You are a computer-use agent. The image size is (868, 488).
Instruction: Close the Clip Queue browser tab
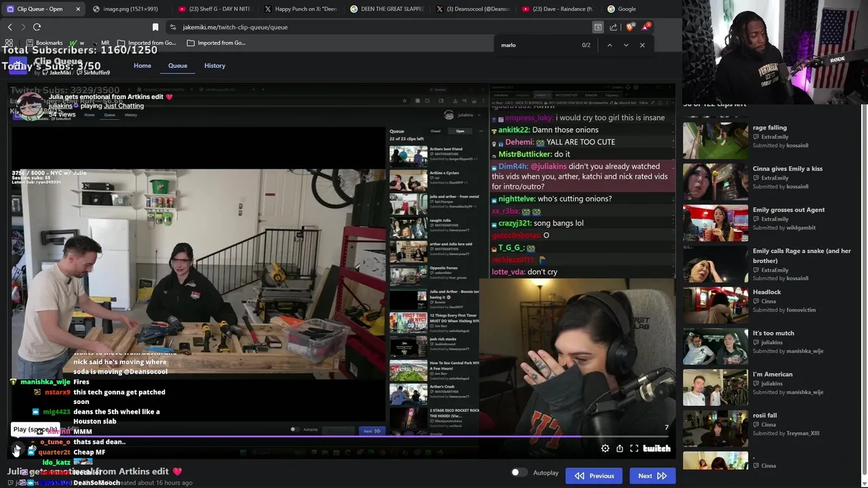coord(78,9)
